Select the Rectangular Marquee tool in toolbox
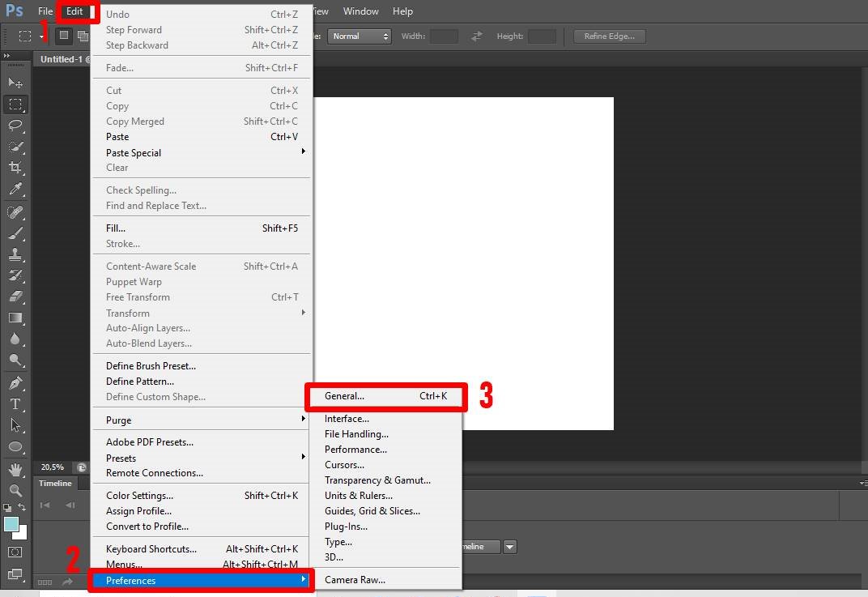The image size is (868, 597). tap(15, 104)
